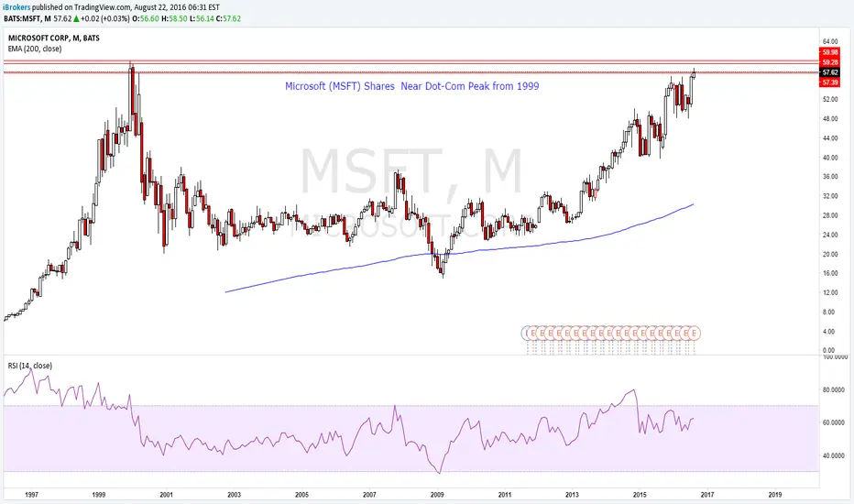
Task: Click the 48.00 price axis value
Action: 830,119
